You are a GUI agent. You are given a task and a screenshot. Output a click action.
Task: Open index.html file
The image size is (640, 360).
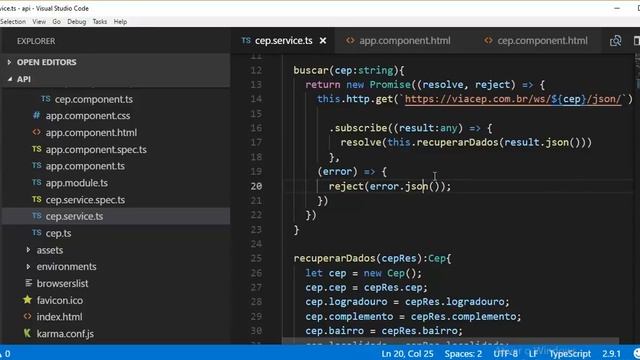(59, 317)
